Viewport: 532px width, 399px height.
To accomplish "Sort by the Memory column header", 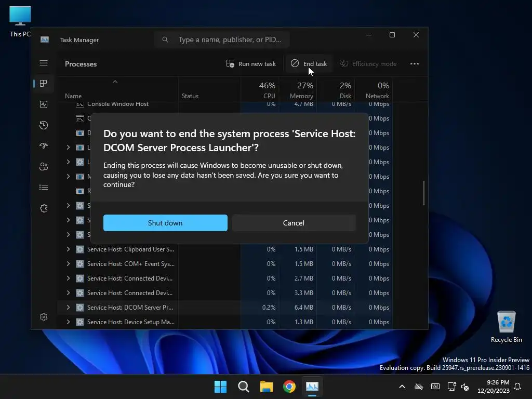I will click(x=298, y=90).
